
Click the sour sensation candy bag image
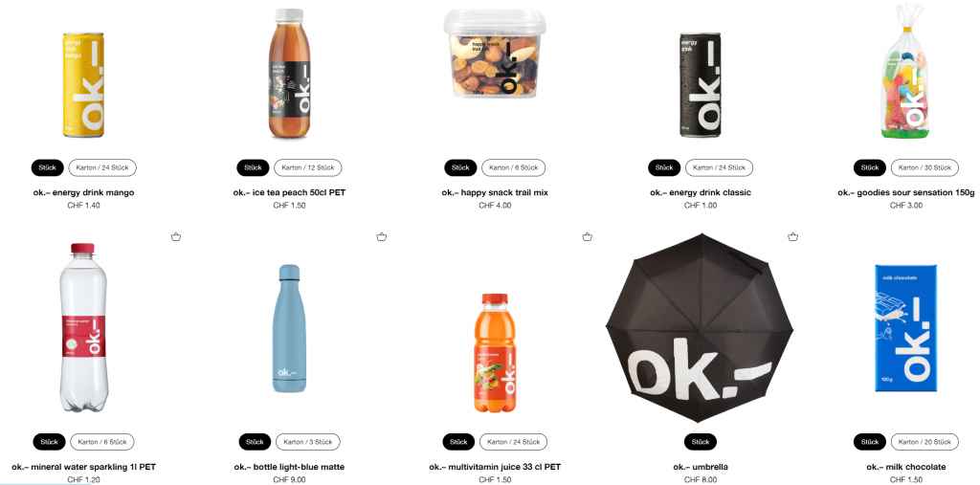coord(906,71)
